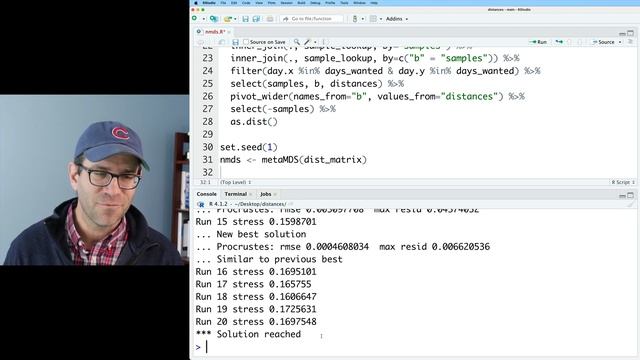Viewport: 640px width, 360px height.
Task: Open the Code menu
Action: (246, 3)
